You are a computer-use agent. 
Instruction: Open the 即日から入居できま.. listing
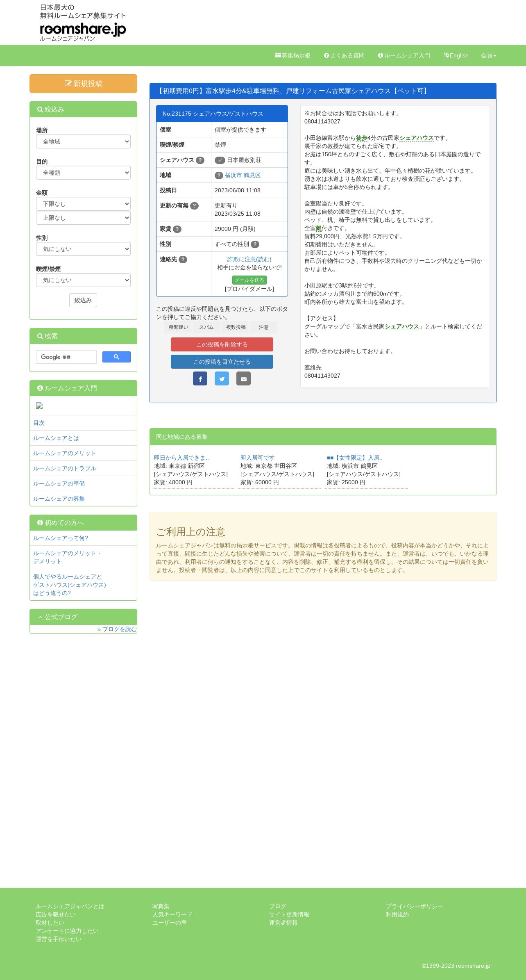click(181, 458)
